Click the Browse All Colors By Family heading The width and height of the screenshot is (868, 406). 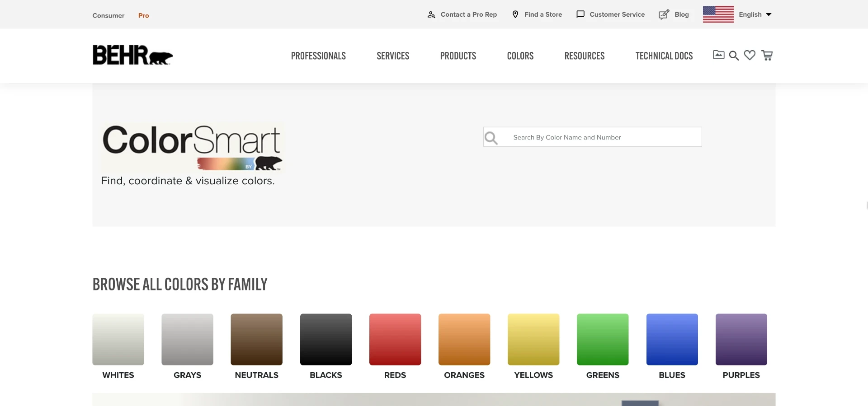[x=180, y=285]
